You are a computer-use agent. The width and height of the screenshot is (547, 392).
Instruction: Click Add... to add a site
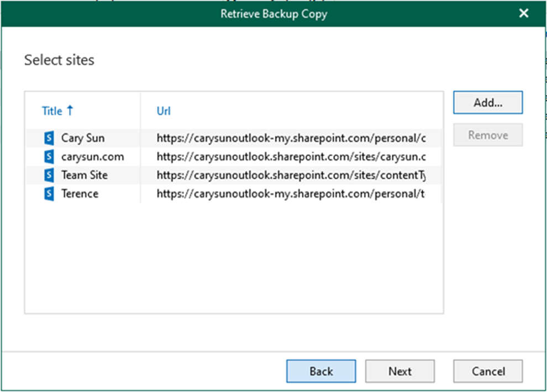[x=488, y=103]
